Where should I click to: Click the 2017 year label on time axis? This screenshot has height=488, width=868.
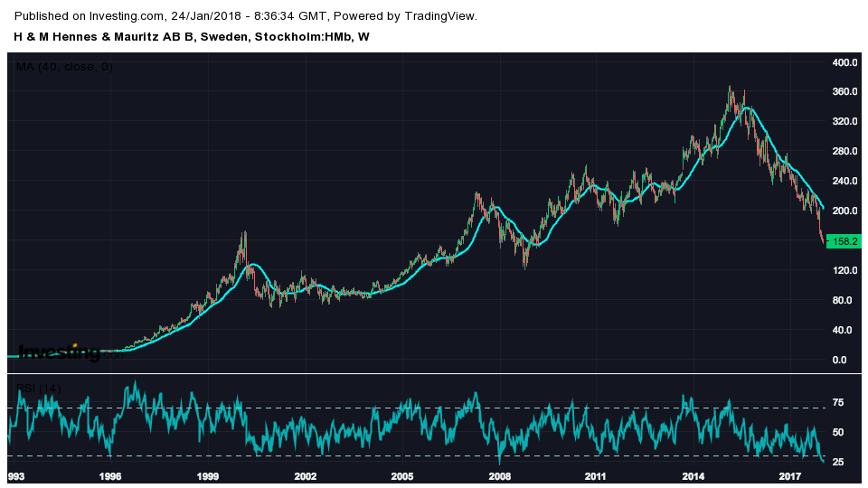(790, 476)
